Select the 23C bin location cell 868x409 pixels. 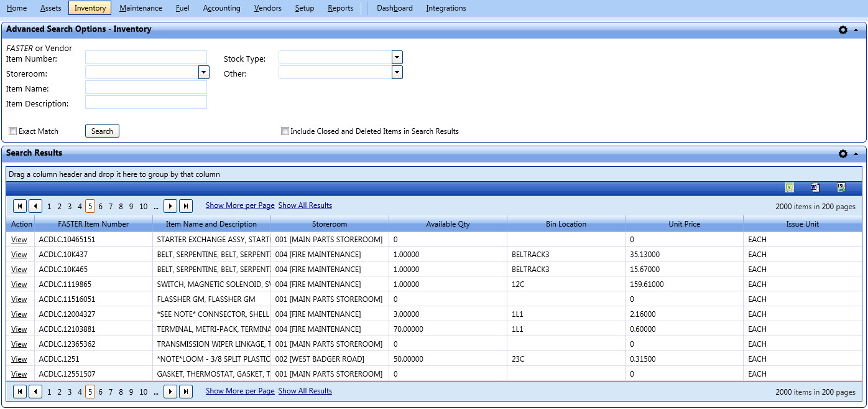click(566, 359)
